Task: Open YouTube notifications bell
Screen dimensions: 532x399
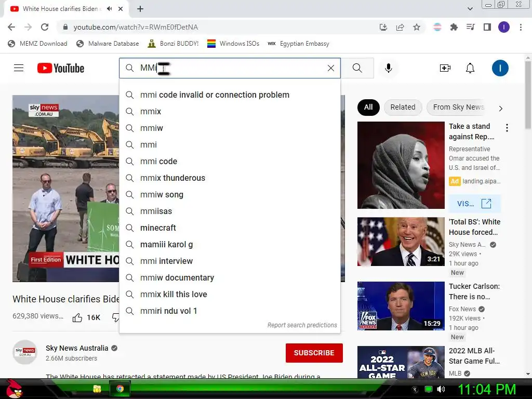Action: pyautogui.click(x=470, y=68)
